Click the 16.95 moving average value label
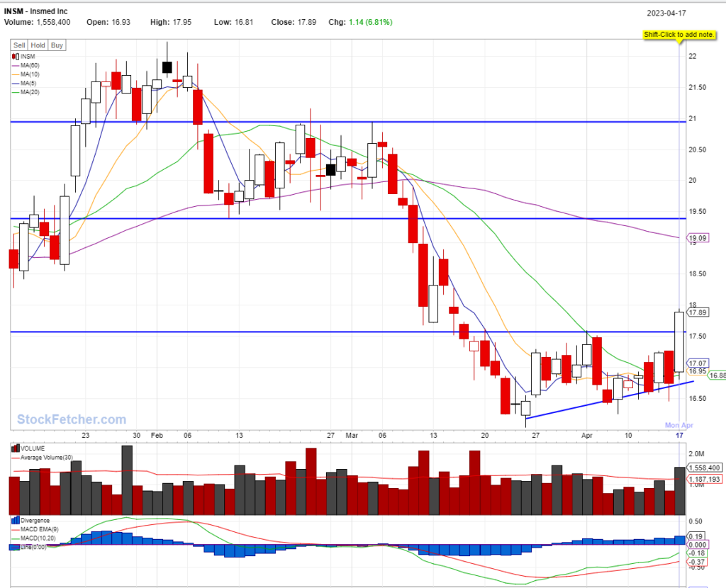 (x=698, y=371)
